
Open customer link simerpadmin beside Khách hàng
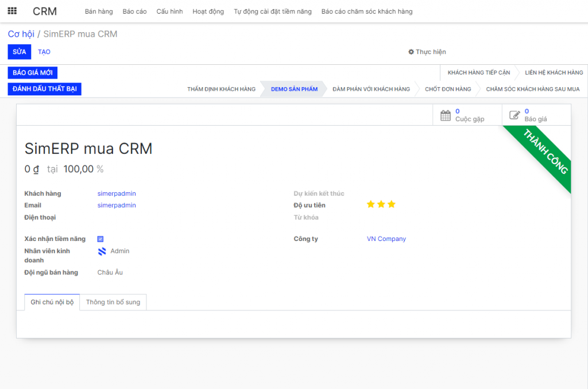117,193
